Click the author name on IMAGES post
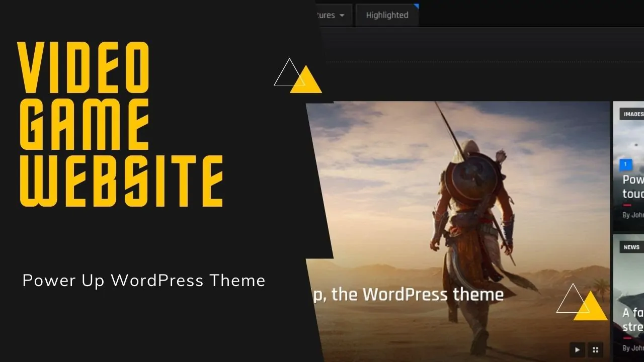 (638, 215)
